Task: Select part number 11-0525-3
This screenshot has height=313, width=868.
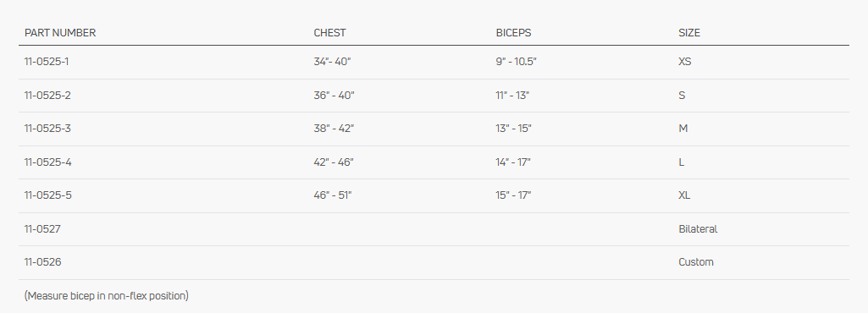Action: pyautogui.click(x=47, y=129)
